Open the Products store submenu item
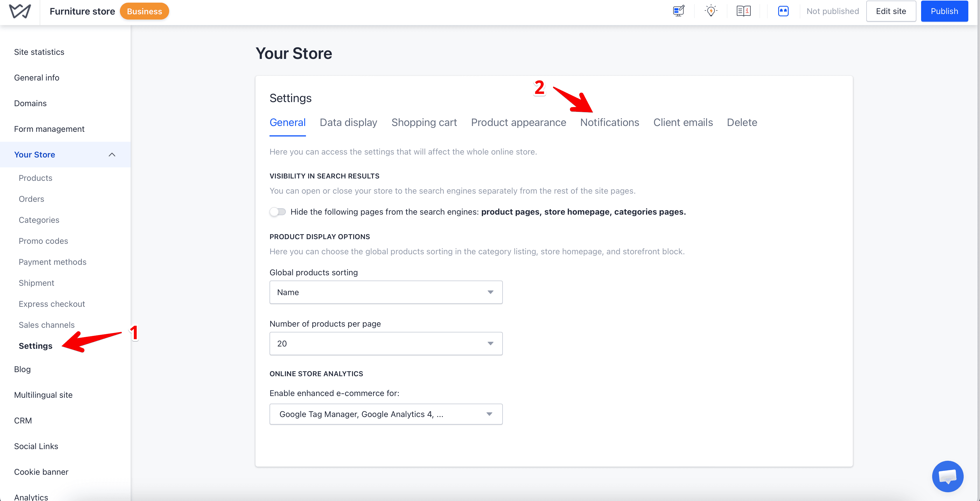This screenshot has width=980, height=501. (x=35, y=178)
